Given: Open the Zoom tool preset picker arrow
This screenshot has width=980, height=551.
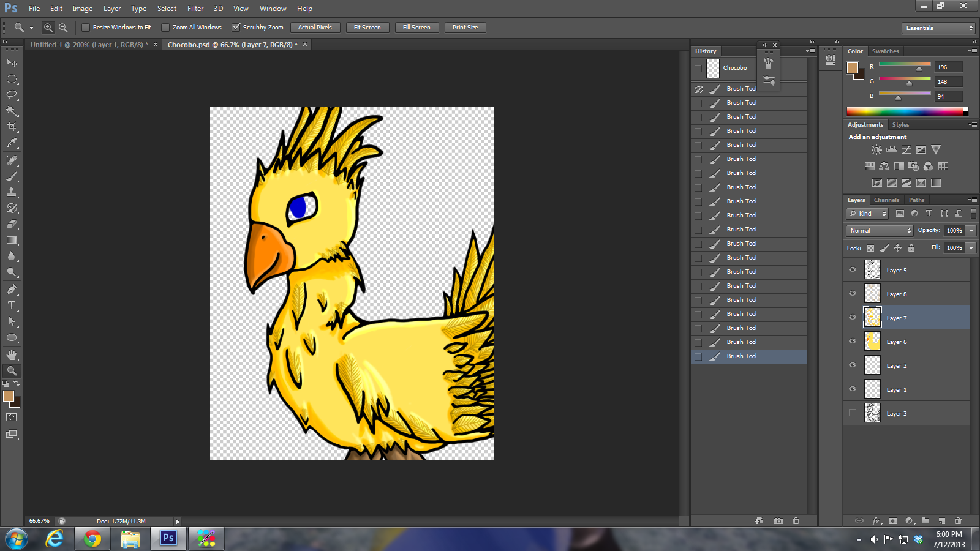Looking at the screenshot, I should pos(31,28).
